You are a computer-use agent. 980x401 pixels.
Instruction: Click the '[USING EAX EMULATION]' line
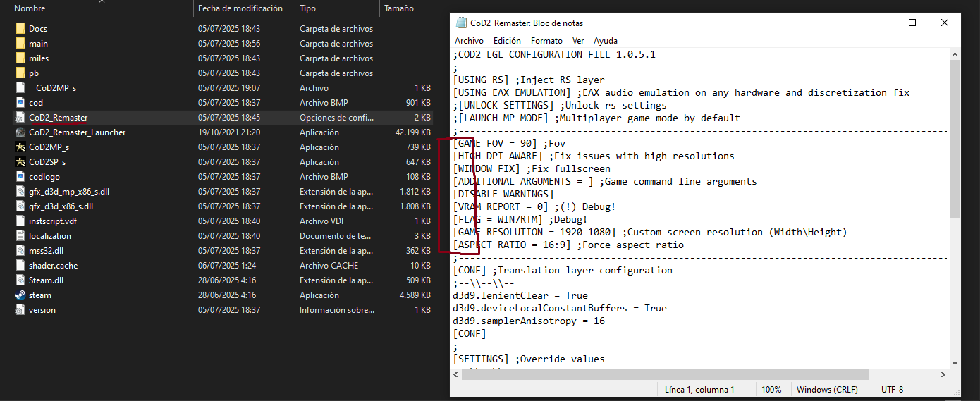click(681, 92)
